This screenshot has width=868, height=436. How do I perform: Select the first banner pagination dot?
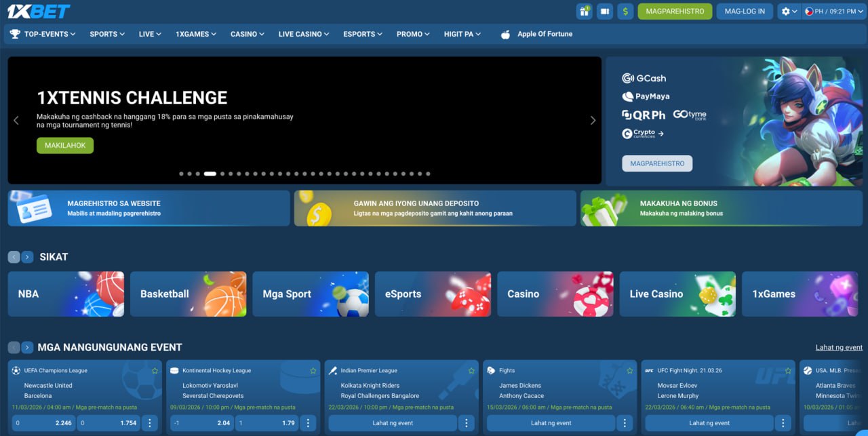click(x=181, y=174)
